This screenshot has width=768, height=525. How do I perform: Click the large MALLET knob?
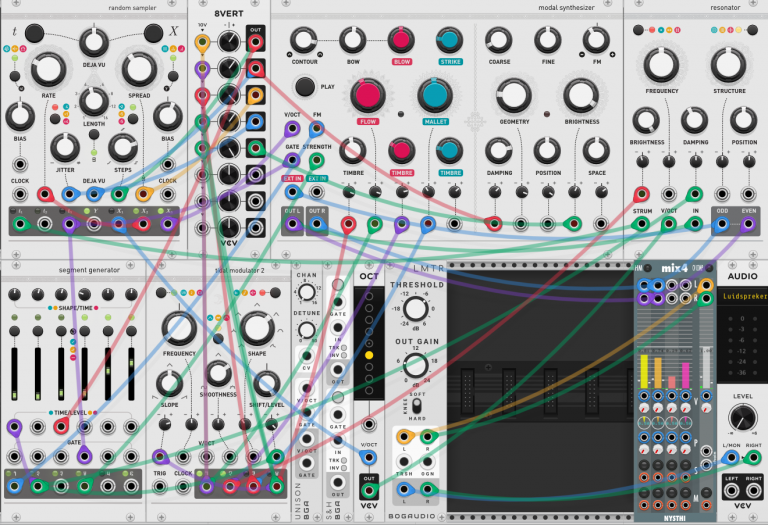435,96
